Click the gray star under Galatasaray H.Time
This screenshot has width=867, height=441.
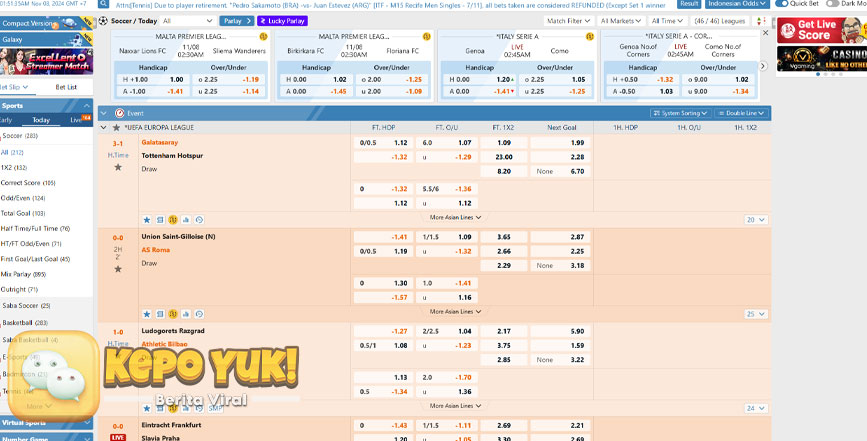coord(118,167)
